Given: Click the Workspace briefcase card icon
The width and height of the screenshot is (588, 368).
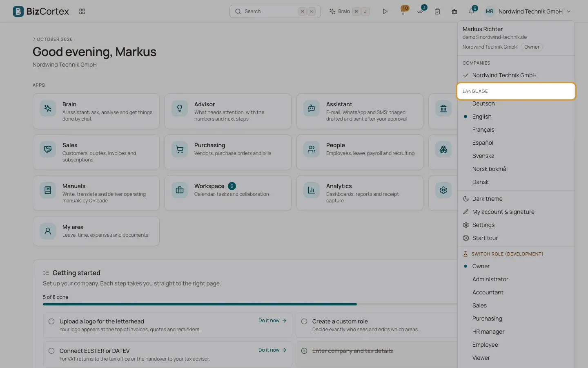Looking at the screenshot, I should [180, 190].
